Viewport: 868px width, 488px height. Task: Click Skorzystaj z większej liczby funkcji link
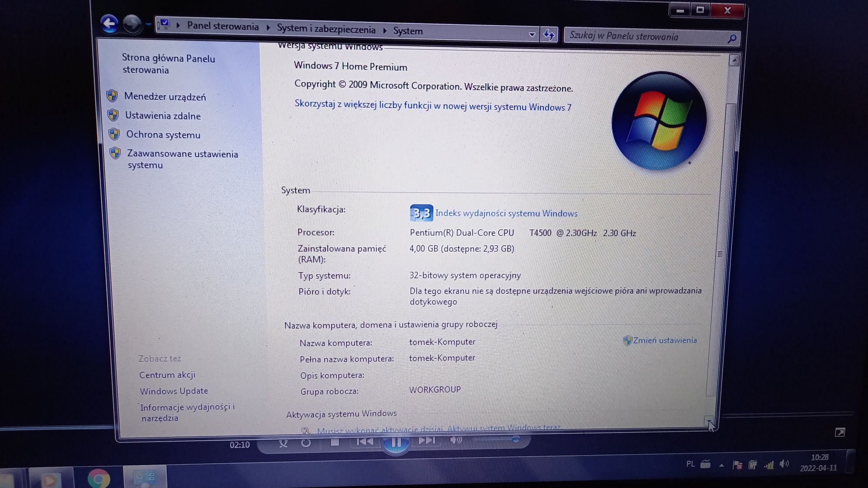click(433, 105)
